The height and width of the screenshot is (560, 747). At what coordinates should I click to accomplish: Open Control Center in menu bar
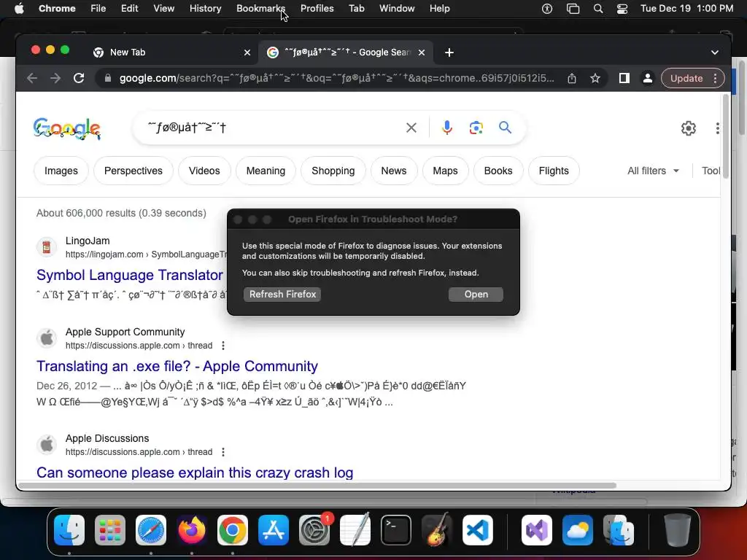[622, 9]
